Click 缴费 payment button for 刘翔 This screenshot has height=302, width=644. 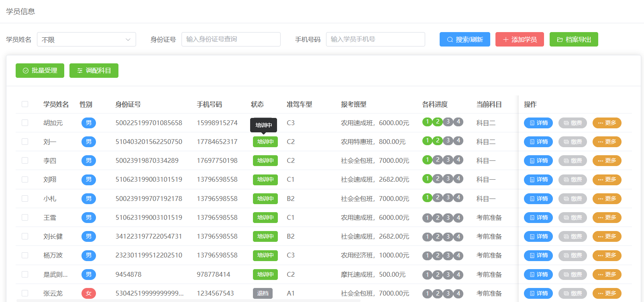point(573,179)
